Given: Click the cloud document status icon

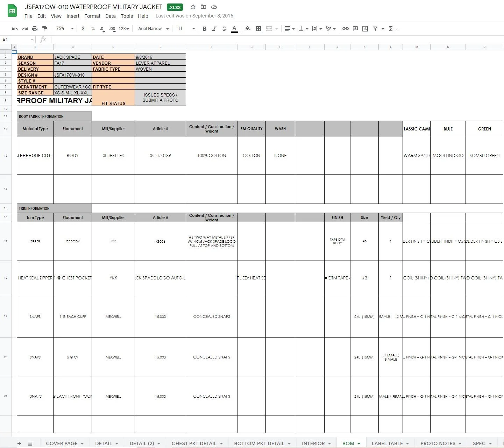Looking at the screenshot, I should 214,7.
